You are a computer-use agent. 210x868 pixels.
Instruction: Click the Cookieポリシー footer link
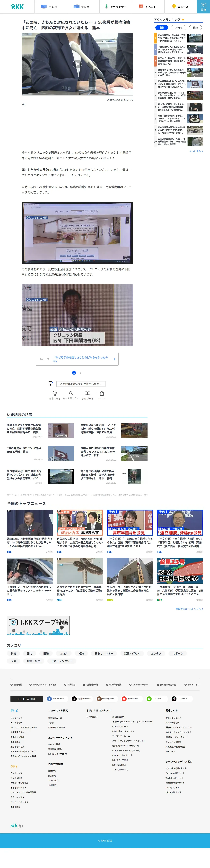point(139,685)
